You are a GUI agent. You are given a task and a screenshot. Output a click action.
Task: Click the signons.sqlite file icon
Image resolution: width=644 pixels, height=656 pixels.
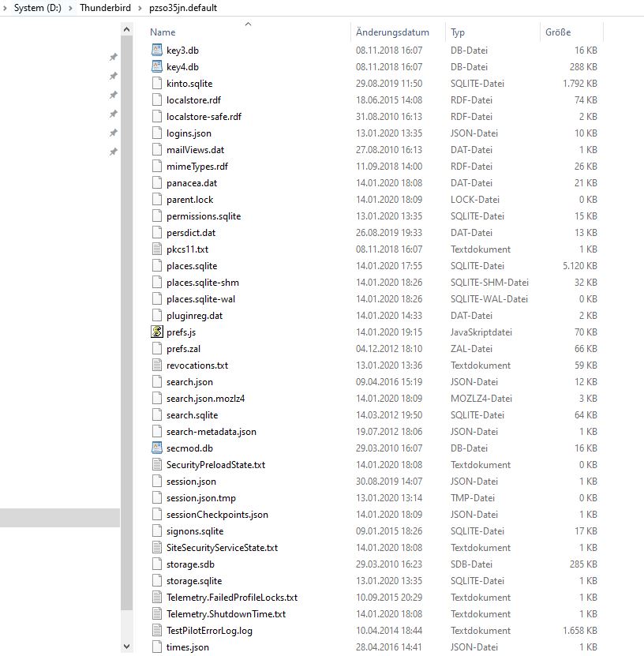pos(157,531)
